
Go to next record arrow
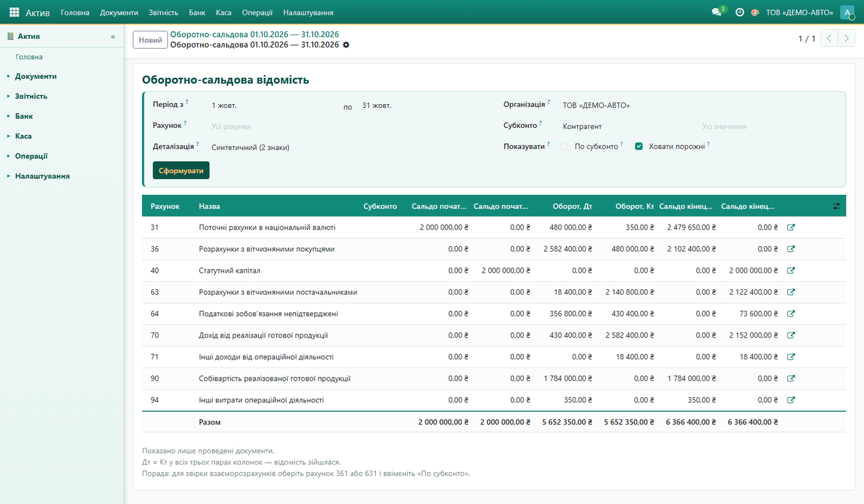[847, 38]
